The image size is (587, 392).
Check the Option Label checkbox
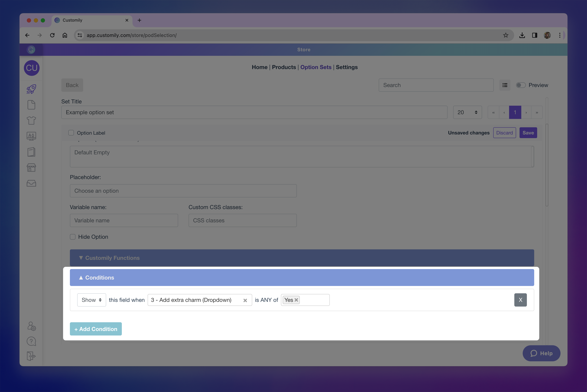point(71,133)
